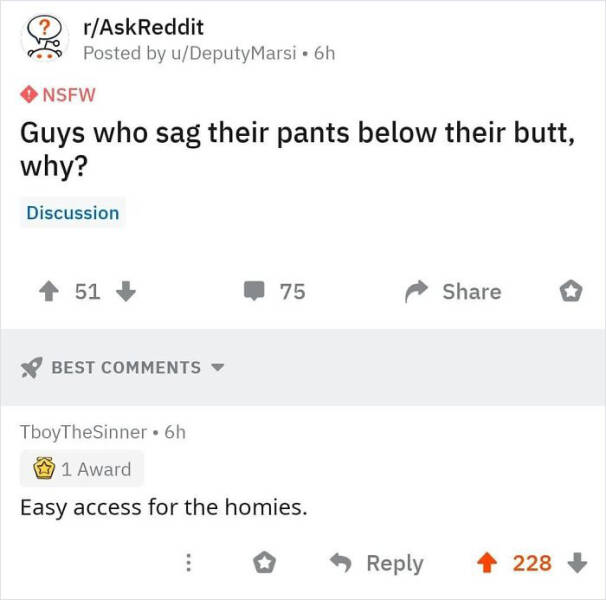606x600 pixels.
Task: Upvote the post with 51 points
Action: [49, 291]
